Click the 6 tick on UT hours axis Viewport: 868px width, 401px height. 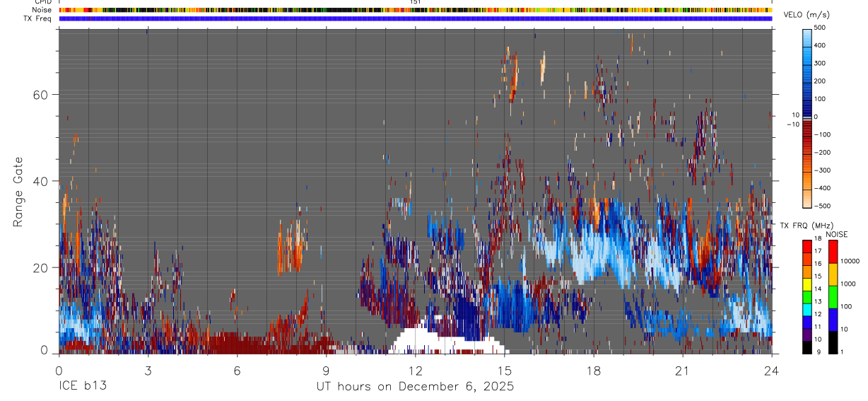point(237,369)
